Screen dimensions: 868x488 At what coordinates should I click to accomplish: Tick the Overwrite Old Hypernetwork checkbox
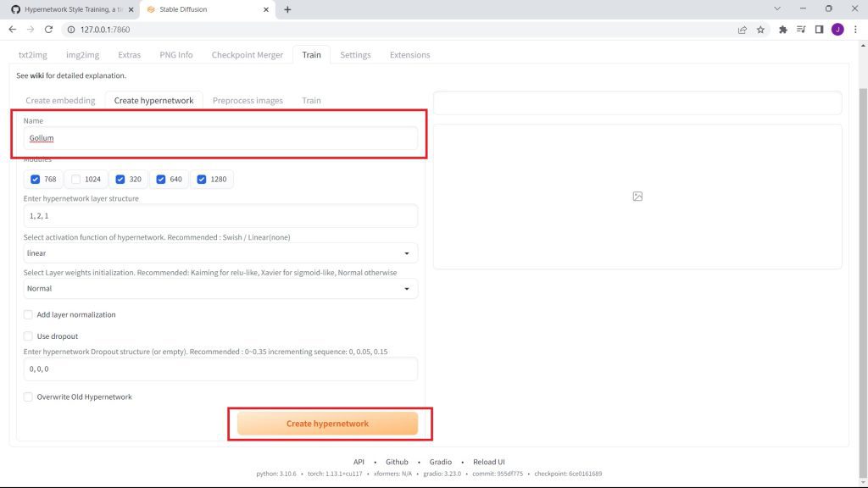coord(29,396)
